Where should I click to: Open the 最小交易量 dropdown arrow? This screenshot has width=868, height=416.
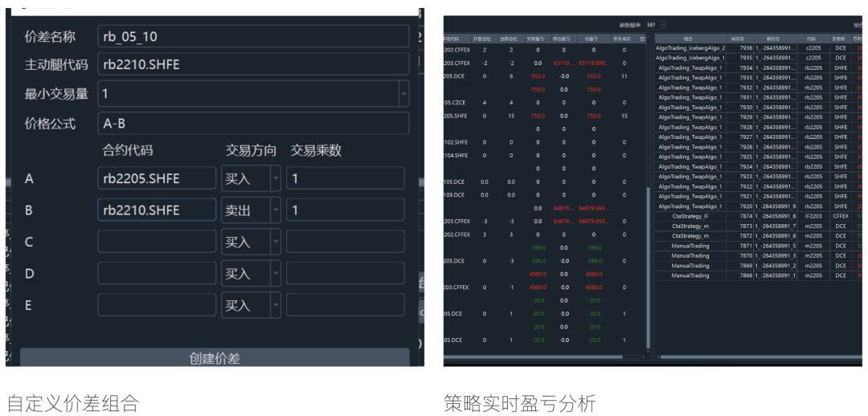tap(404, 94)
